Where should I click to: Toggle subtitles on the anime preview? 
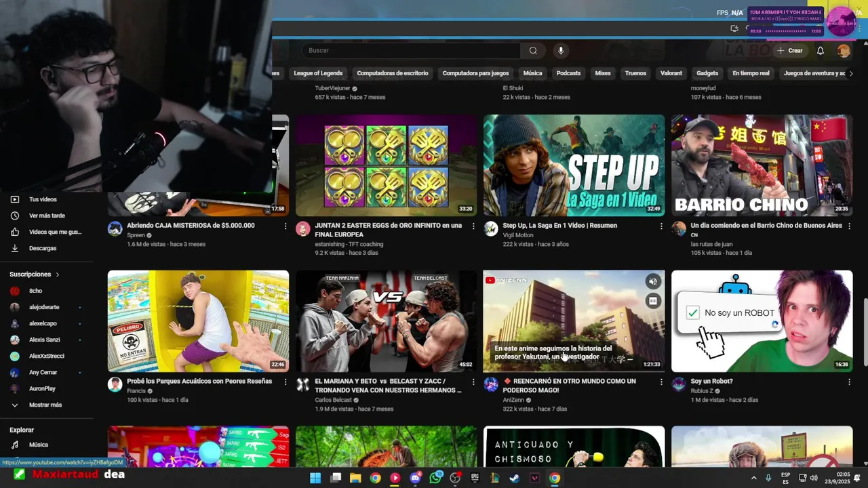pos(653,301)
